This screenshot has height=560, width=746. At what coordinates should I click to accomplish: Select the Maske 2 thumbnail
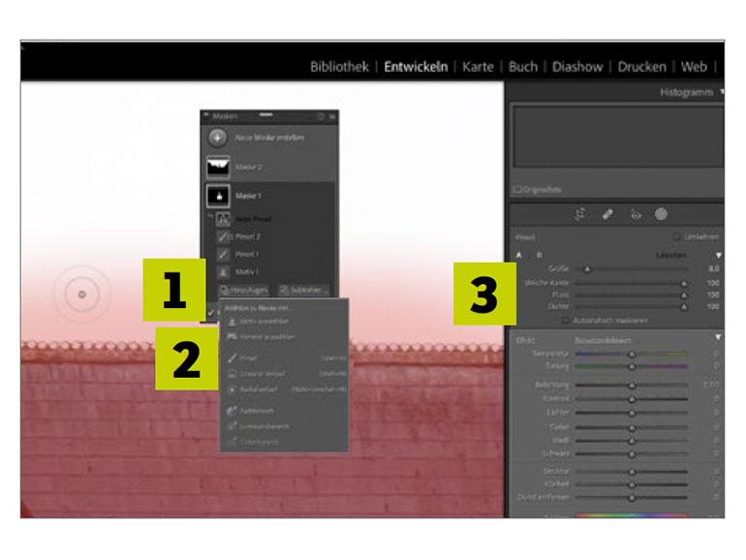pos(218,167)
